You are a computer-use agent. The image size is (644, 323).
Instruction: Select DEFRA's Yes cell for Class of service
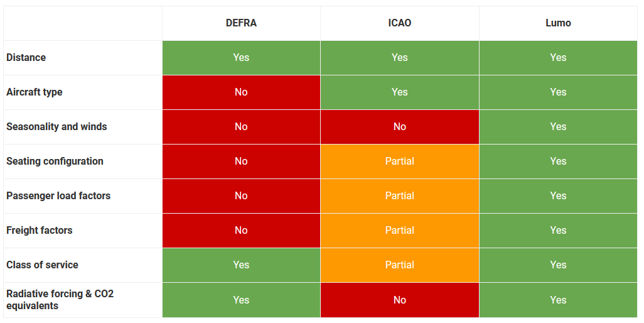241,265
